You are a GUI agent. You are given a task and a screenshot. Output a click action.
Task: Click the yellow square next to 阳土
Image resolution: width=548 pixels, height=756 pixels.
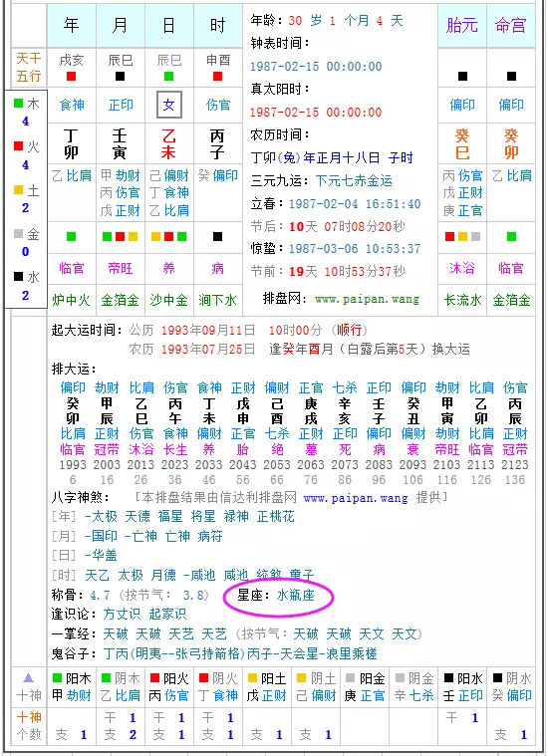pyautogui.click(x=252, y=678)
